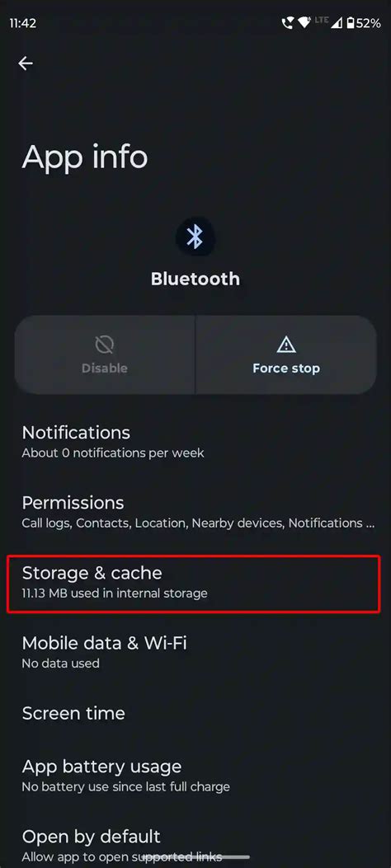
Task: Tap the battery icon in status bar
Action: click(x=351, y=23)
